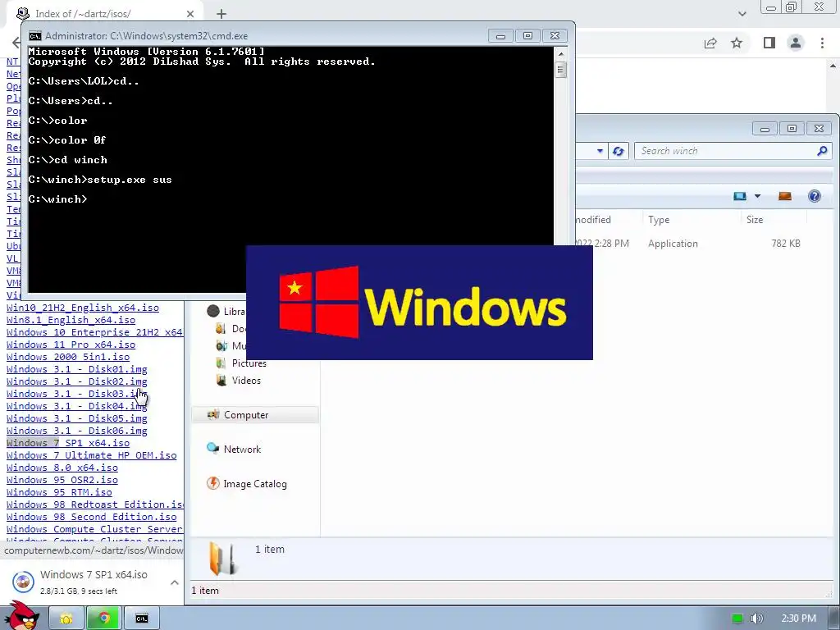Sort files by the Size column header
Viewport: 840px width, 630px height.
[x=755, y=220]
